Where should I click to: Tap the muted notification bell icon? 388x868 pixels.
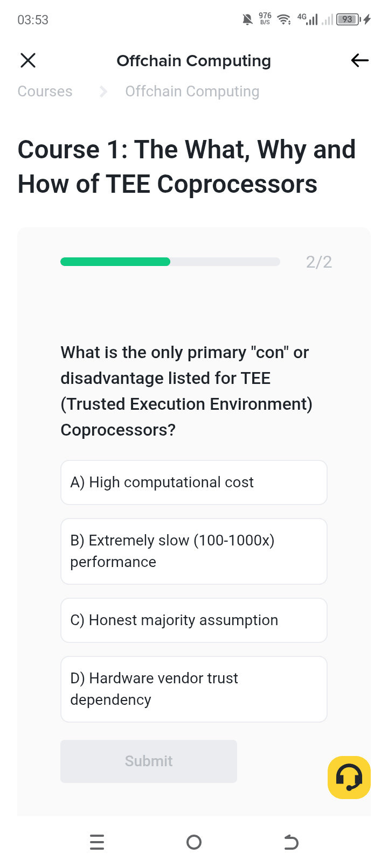coord(247,20)
